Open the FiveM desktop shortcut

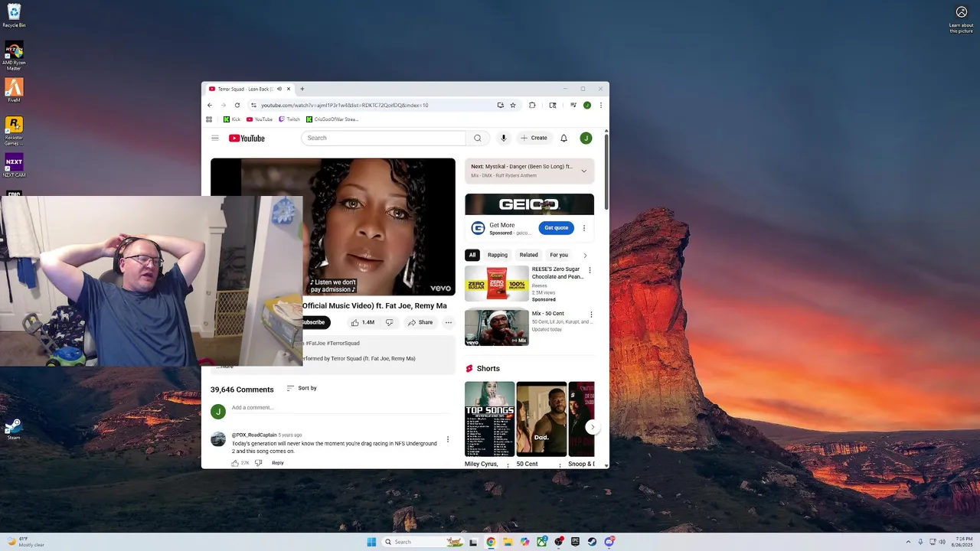[14, 90]
